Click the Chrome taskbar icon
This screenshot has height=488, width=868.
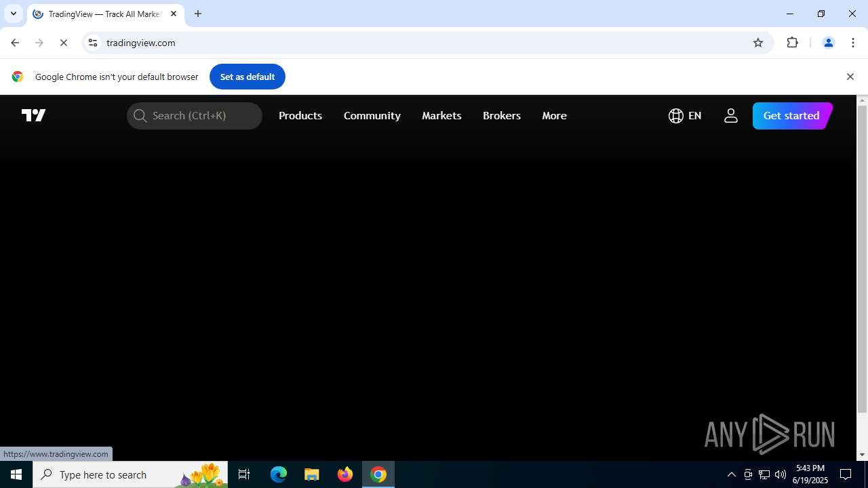tap(378, 474)
